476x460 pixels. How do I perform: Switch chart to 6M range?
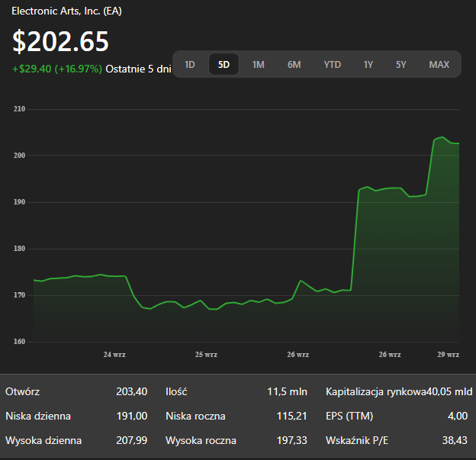(294, 64)
